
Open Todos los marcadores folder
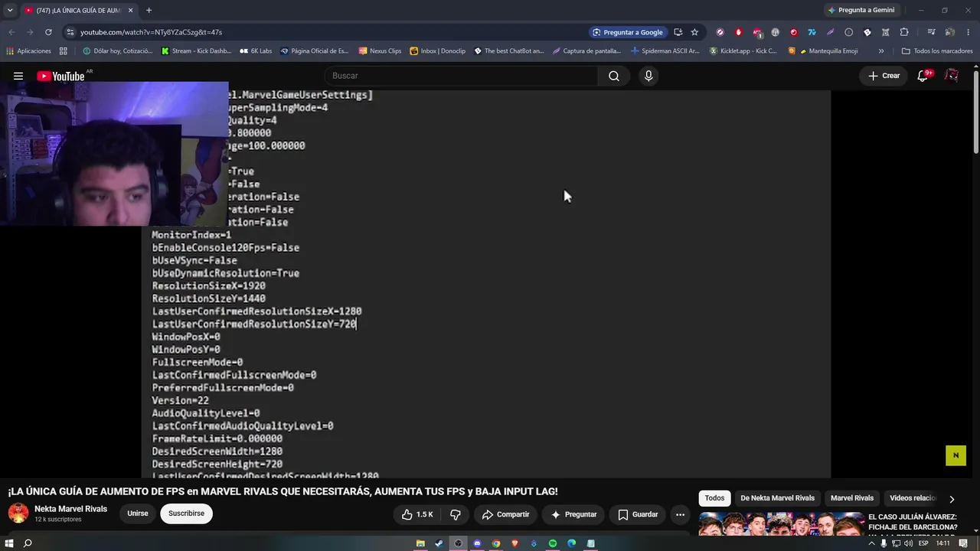coord(937,51)
